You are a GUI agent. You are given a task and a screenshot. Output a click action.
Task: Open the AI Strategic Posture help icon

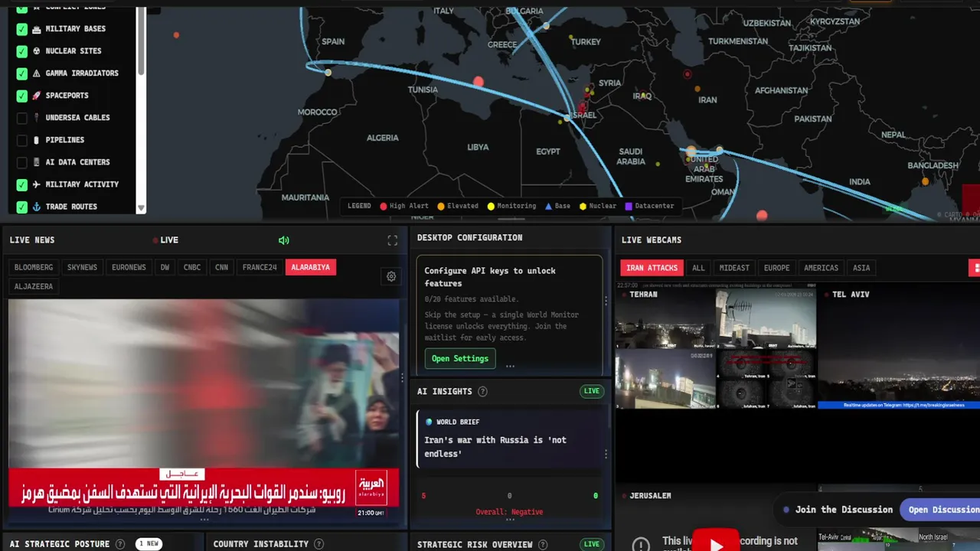click(x=120, y=544)
